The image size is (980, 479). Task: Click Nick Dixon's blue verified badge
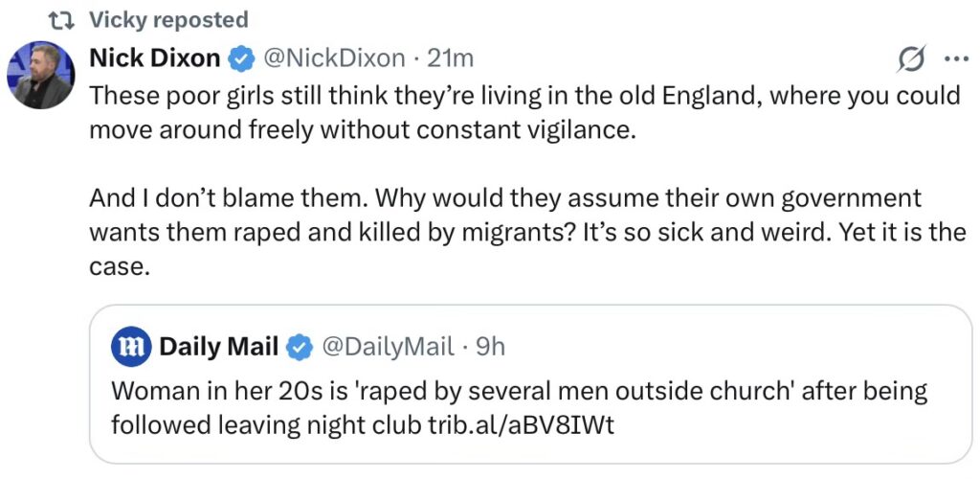pyautogui.click(x=239, y=58)
